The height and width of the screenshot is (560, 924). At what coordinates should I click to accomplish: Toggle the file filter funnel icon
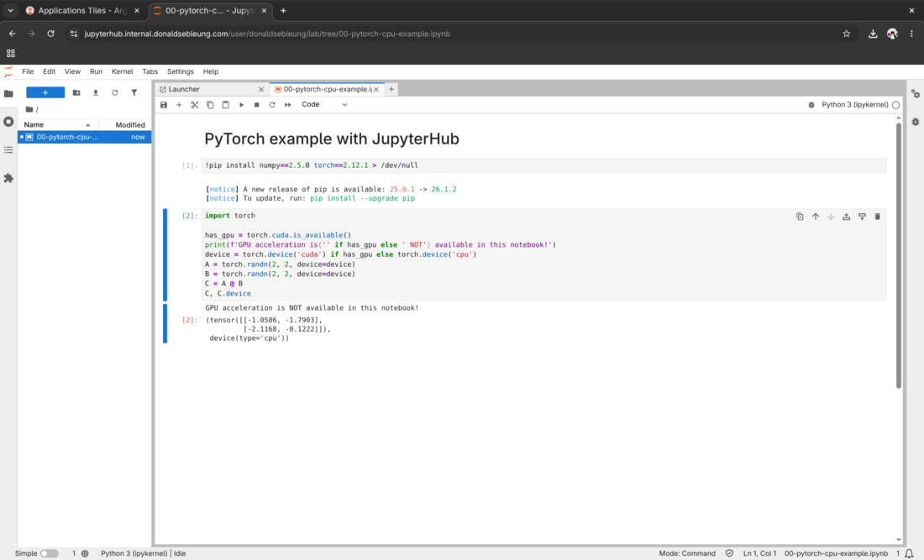134,92
